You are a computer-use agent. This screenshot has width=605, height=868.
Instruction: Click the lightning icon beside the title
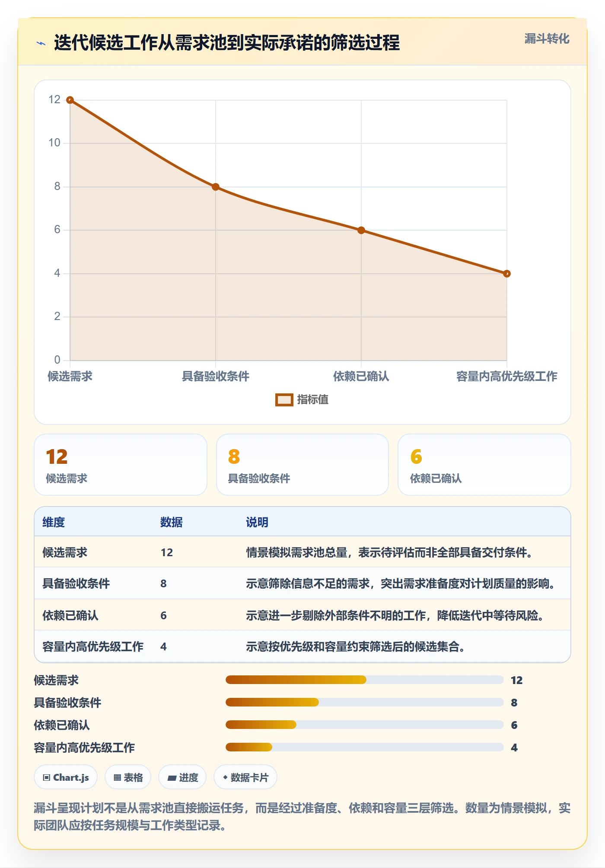pyautogui.click(x=41, y=43)
